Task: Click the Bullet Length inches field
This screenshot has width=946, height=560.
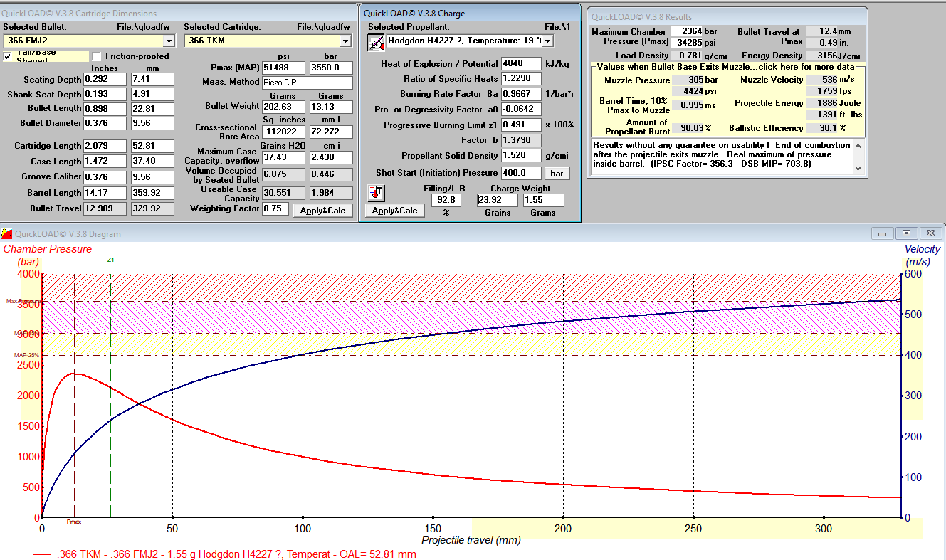Action: 105,109
